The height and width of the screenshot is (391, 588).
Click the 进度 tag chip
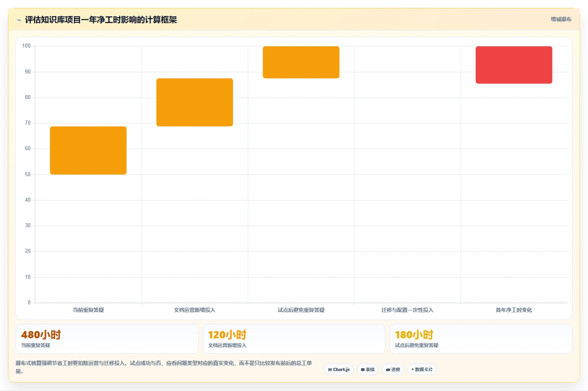393,369
